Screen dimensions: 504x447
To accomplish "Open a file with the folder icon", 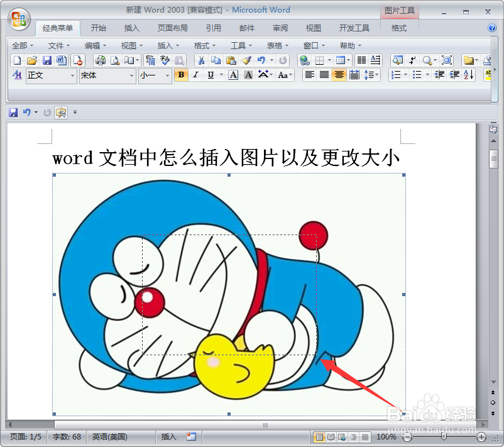I will 32,60.
